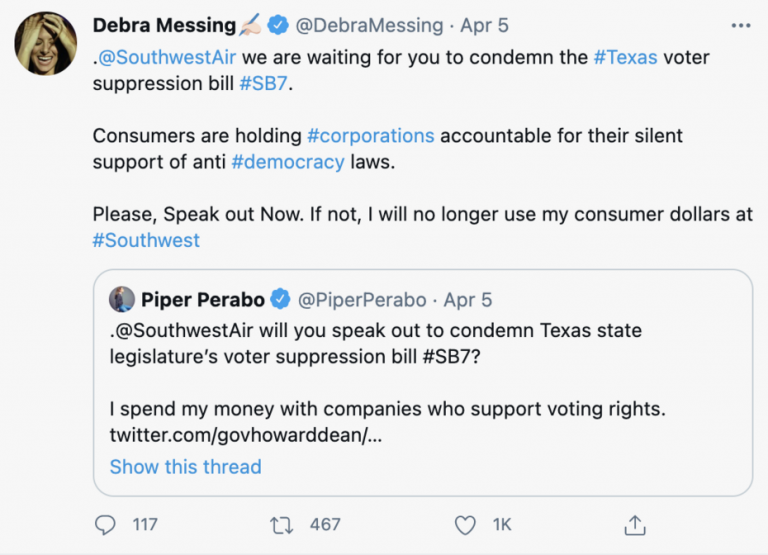
Task: Click the Debra Messing display name
Action: point(164,25)
